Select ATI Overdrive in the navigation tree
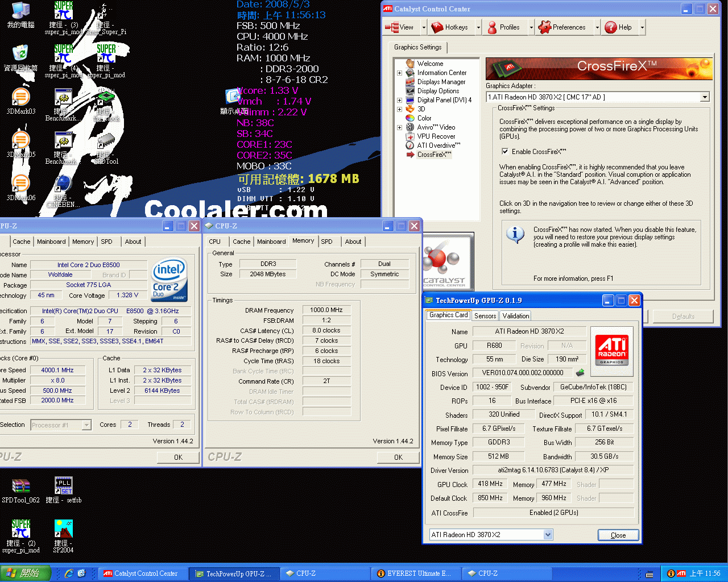This screenshot has height=582, width=728. coord(438,145)
